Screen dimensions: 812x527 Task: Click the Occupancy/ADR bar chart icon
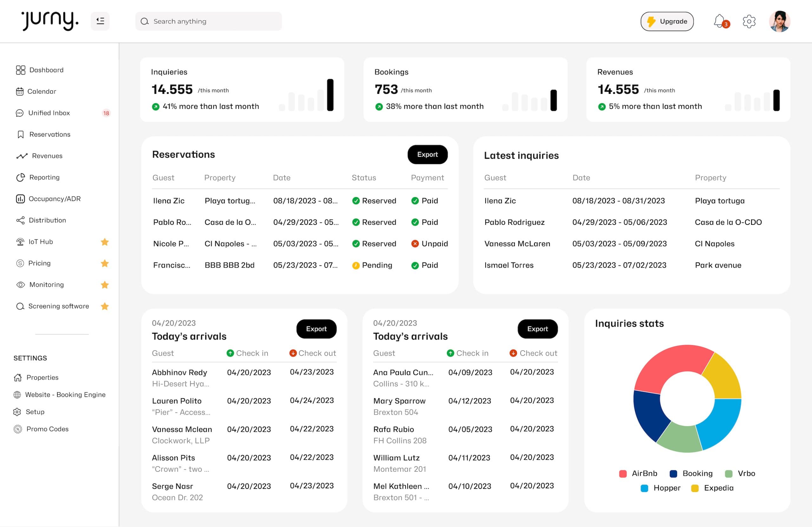(x=21, y=199)
